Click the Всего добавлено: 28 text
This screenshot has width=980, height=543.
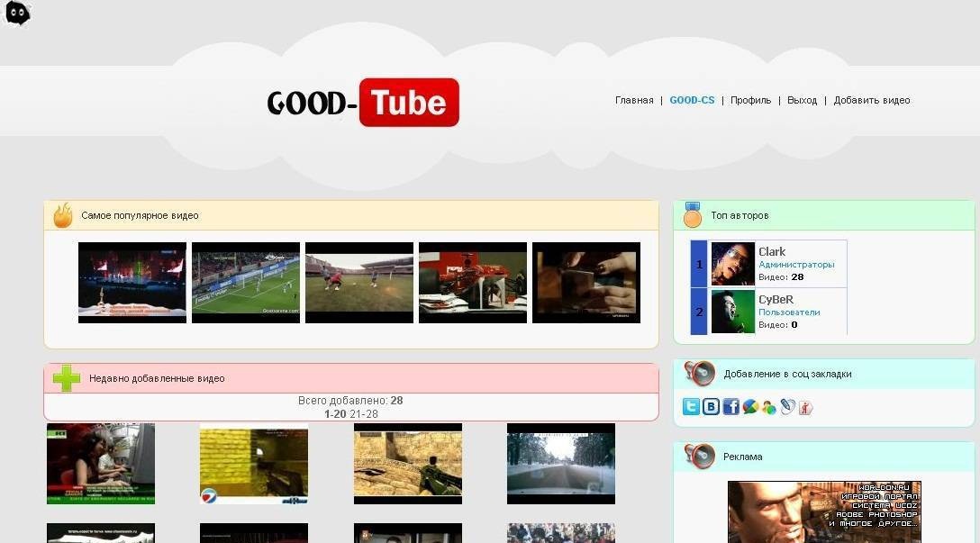[x=350, y=401]
